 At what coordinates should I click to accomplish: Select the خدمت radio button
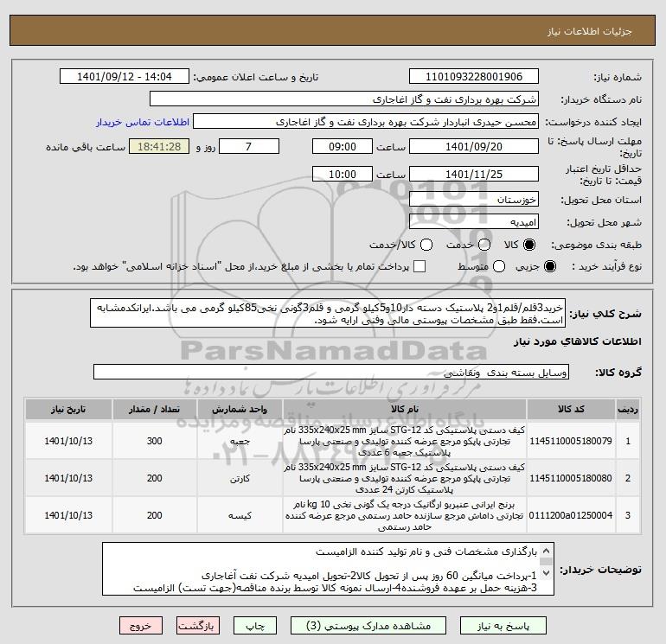coord(484,245)
